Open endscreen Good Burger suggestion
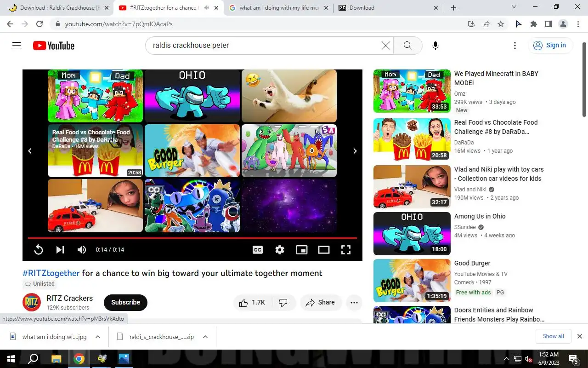588x368 pixels. pos(192,150)
